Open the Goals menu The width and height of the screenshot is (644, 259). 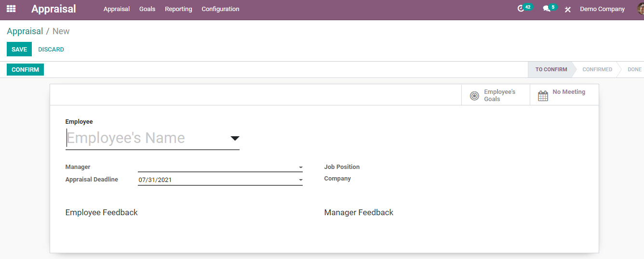tap(147, 9)
